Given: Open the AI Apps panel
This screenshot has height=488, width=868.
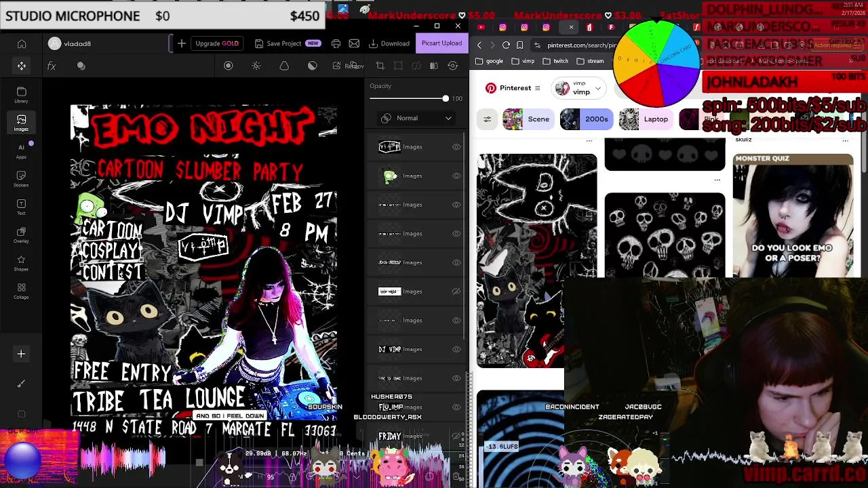Looking at the screenshot, I should point(21,151).
